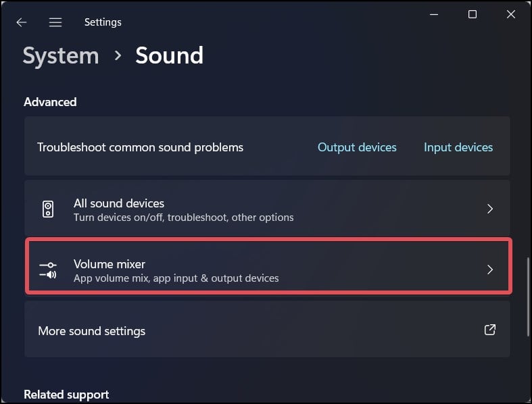
Task: Close the Settings window
Action: [511, 15]
